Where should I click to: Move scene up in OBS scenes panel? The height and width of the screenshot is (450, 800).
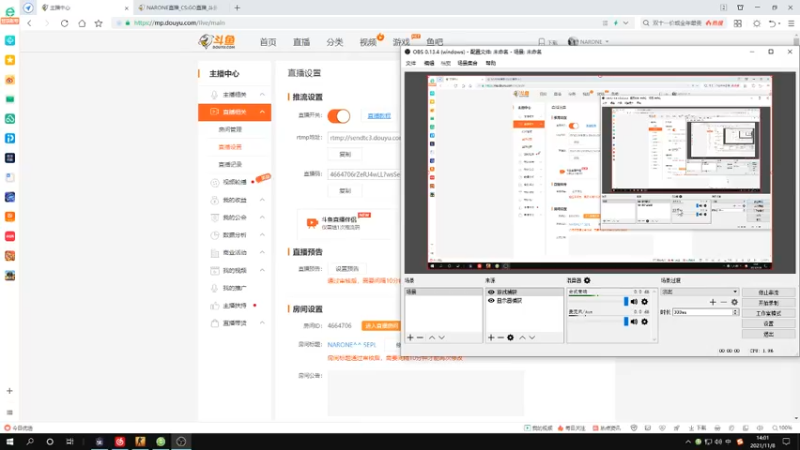pos(432,337)
